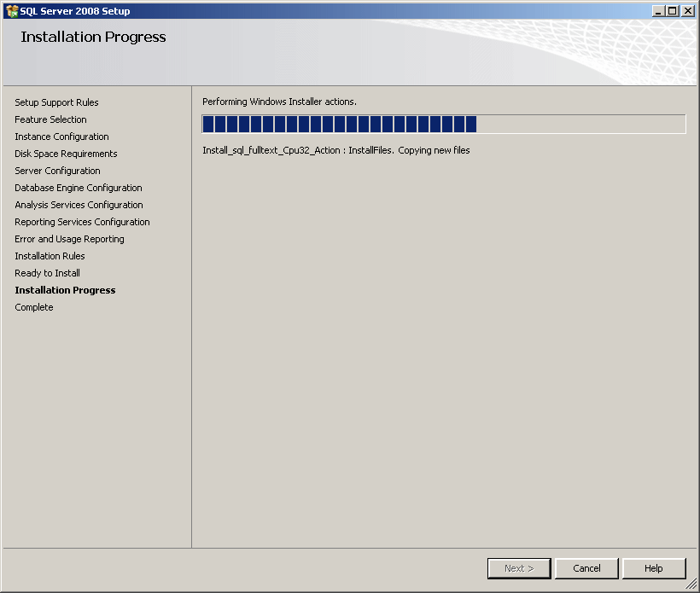Maximize the SQL Server 2008 Setup window
700x593 pixels.
pyautogui.click(x=673, y=11)
